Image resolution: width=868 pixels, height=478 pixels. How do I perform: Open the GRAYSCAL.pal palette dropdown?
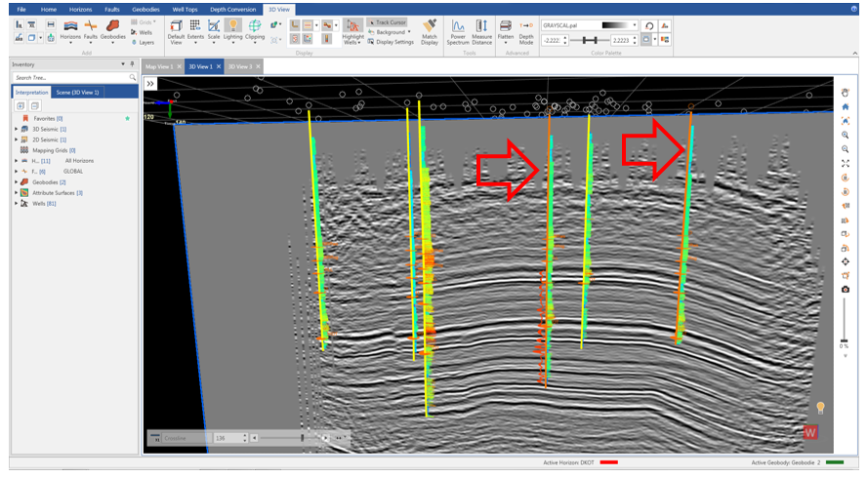[x=634, y=25]
